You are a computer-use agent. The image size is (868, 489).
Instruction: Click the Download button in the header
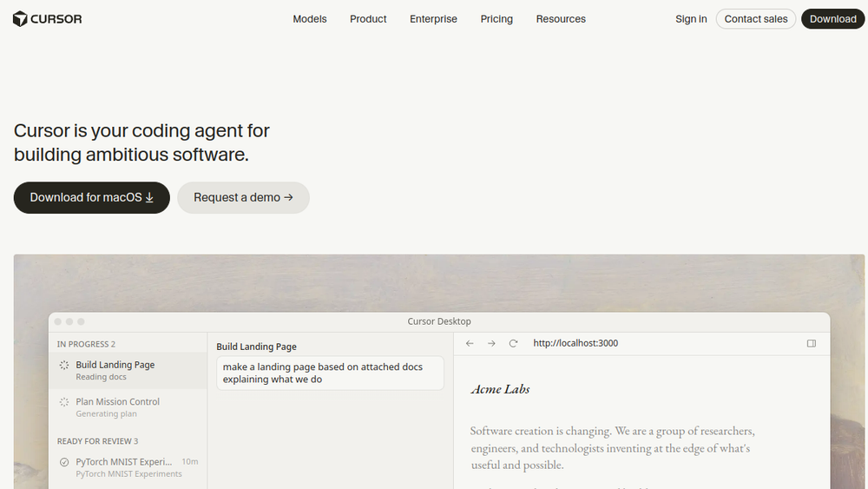tap(833, 19)
